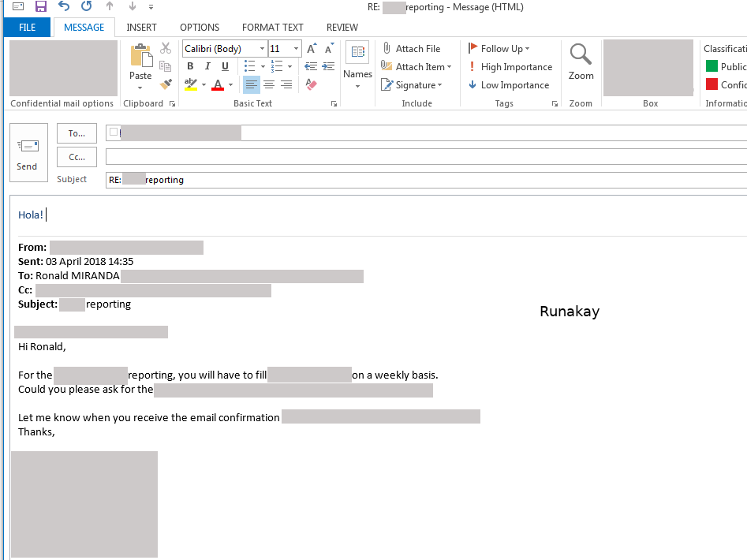Select the Text Highlight Color icon
This screenshot has width=747, height=560.
coord(189,84)
